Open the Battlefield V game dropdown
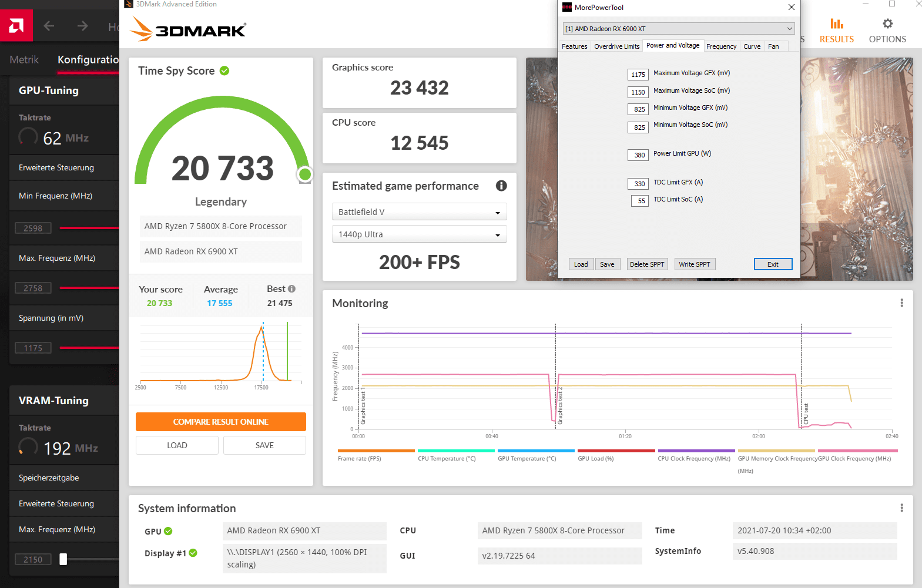The width and height of the screenshot is (922, 588). [x=419, y=212]
